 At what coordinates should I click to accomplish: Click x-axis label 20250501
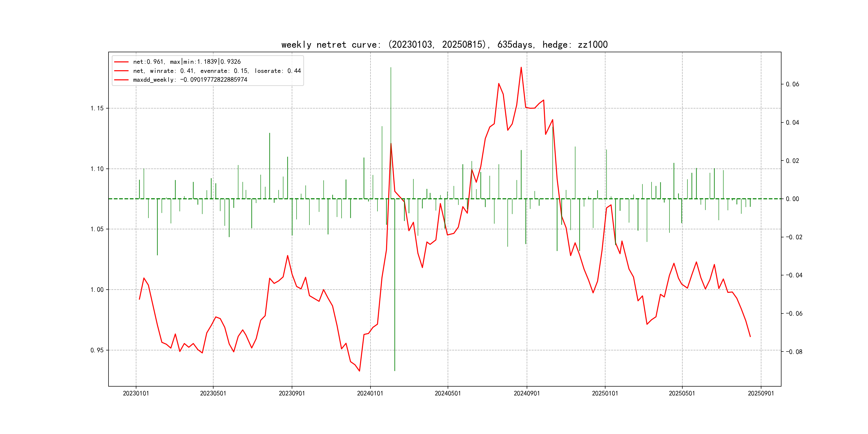[x=682, y=394]
